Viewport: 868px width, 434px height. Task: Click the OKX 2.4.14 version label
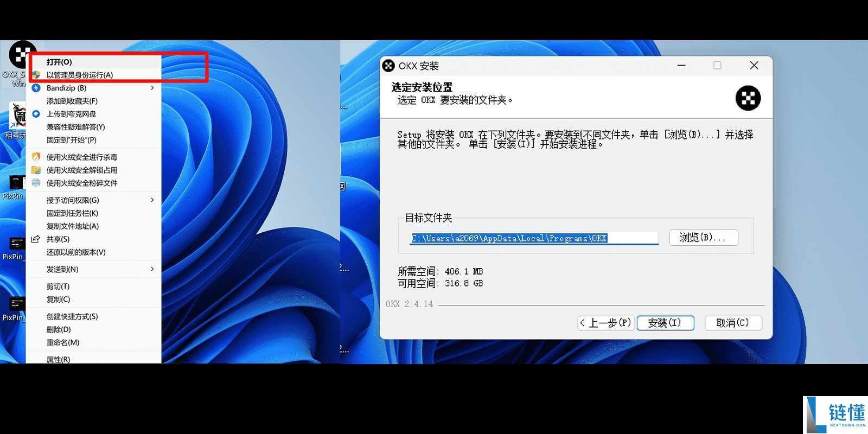coord(410,304)
